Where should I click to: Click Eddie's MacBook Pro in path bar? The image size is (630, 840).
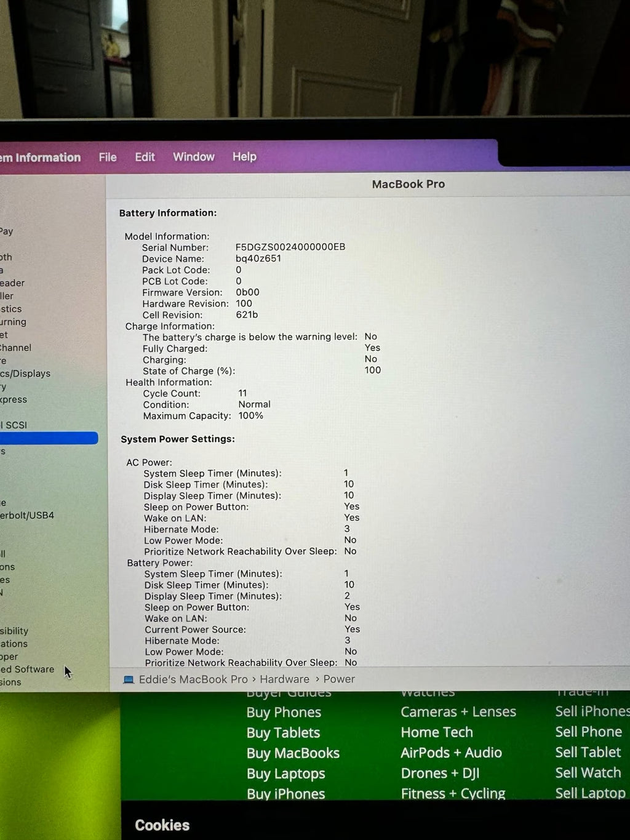(x=193, y=679)
